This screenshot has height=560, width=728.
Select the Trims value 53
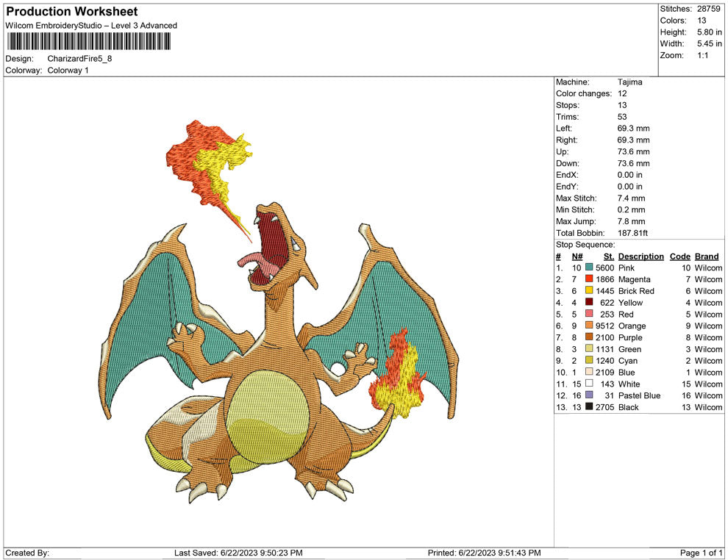coord(621,116)
